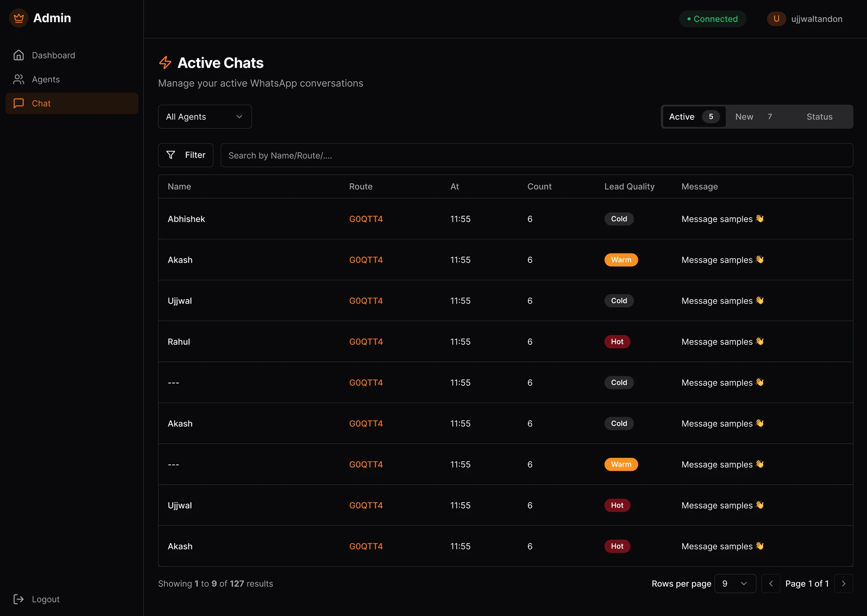This screenshot has height=616, width=867.
Task: Open the G0QTT4 route link for Rahul
Action: (366, 342)
